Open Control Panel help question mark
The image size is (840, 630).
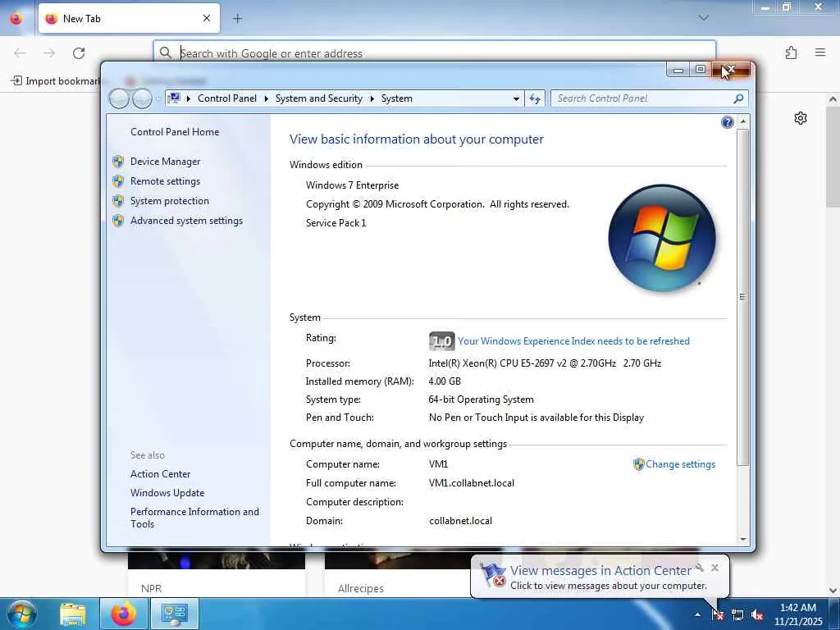click(727, 123)
